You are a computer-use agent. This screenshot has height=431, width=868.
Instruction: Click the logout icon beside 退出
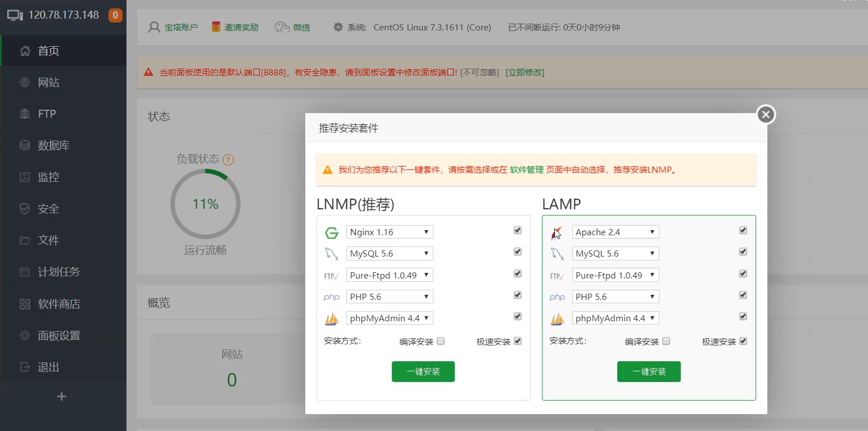pyautogui.click(x=25, y=367)
